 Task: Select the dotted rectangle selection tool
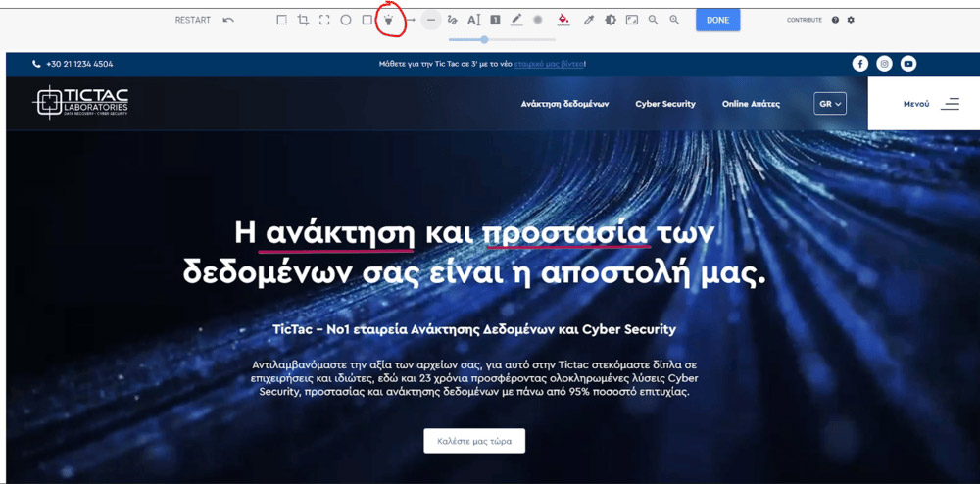pos(282,20)
